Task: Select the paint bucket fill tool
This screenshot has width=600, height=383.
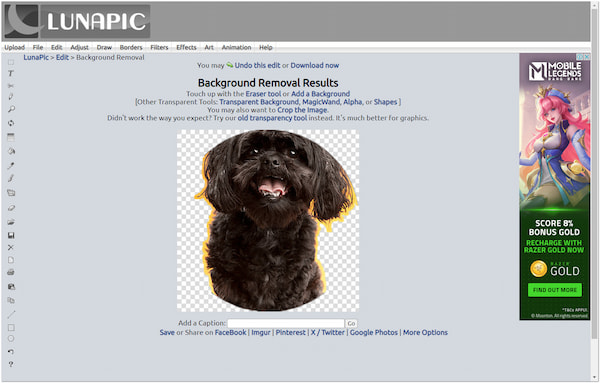Action: (11, 151)
